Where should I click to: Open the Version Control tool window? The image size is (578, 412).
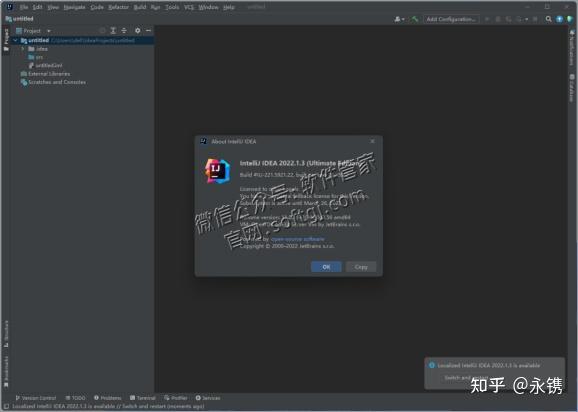point(36,398)
